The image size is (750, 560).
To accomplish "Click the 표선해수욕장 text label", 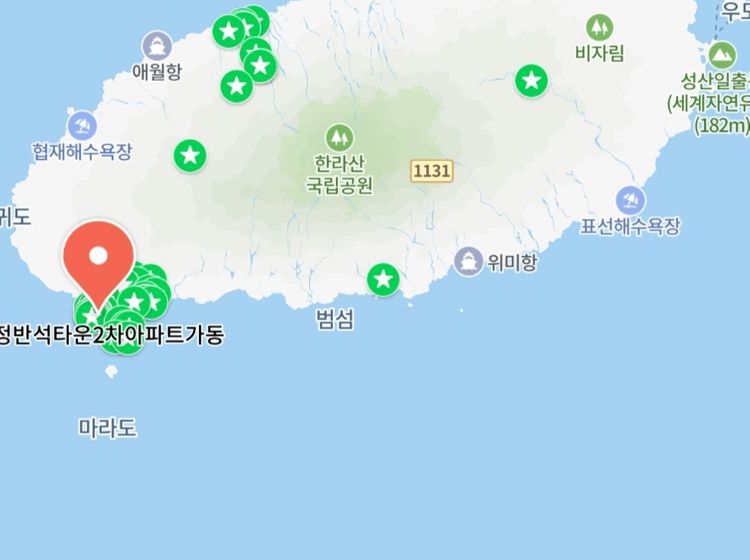I will point(630,226).
